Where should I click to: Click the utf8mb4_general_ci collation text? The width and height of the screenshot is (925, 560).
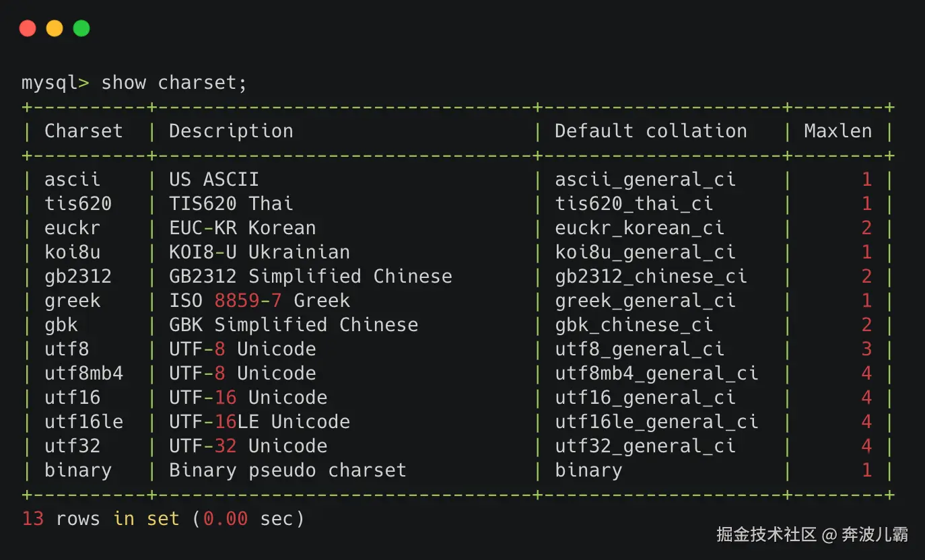656,374
